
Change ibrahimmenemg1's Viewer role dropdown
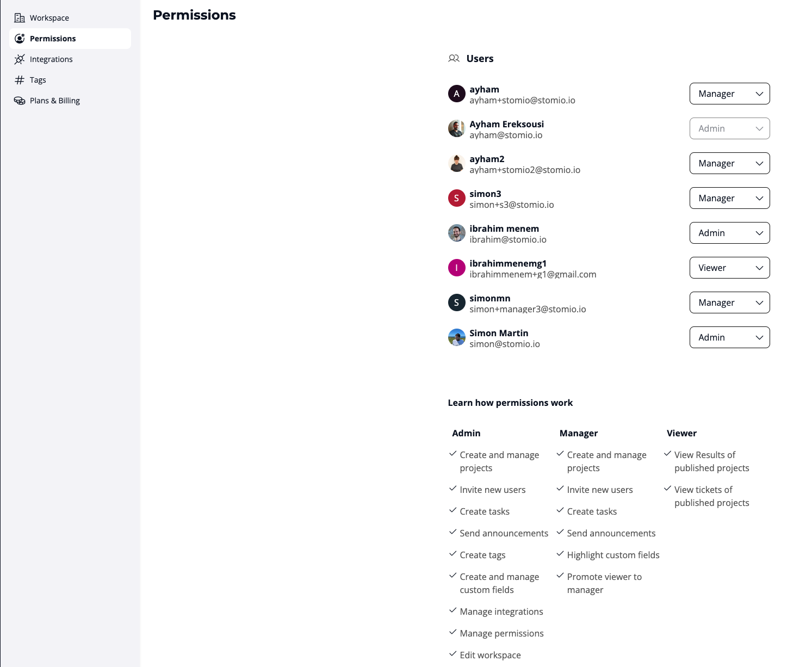[729, 268]
